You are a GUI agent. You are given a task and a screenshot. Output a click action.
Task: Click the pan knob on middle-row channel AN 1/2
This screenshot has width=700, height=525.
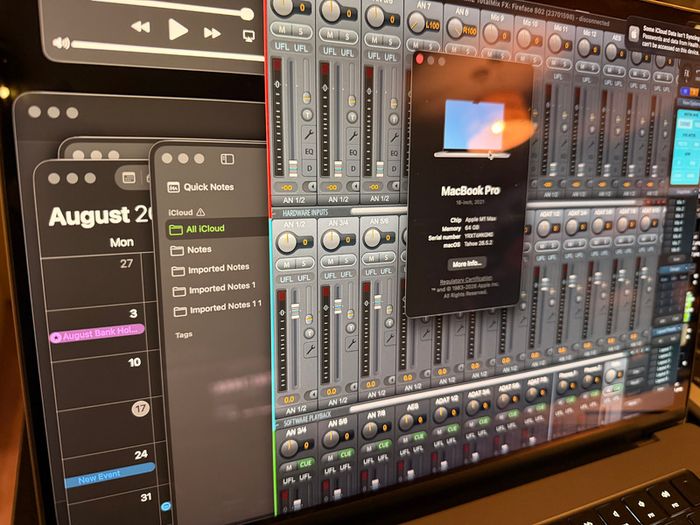(286, 242)
